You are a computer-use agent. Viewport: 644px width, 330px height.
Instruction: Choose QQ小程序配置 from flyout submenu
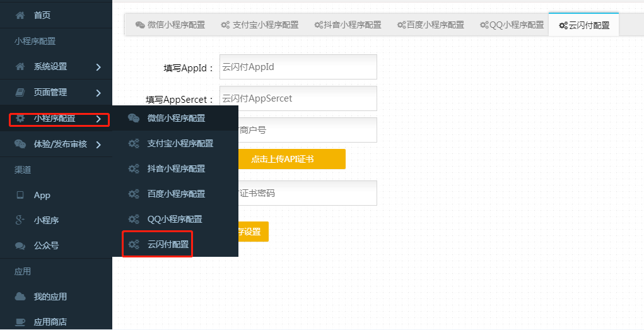pyautogui.click(x=175, y=219)
